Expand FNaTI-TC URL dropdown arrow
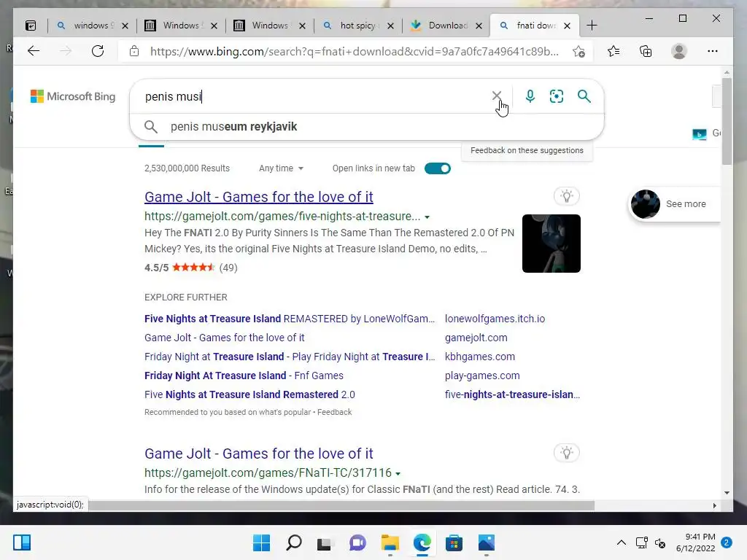The height and width of the screenshot is (560, 747). [398, 474]
